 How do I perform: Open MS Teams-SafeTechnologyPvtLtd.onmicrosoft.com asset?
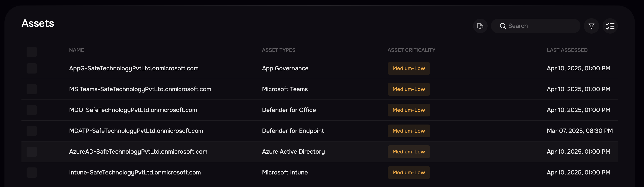[x=140, y=89]
